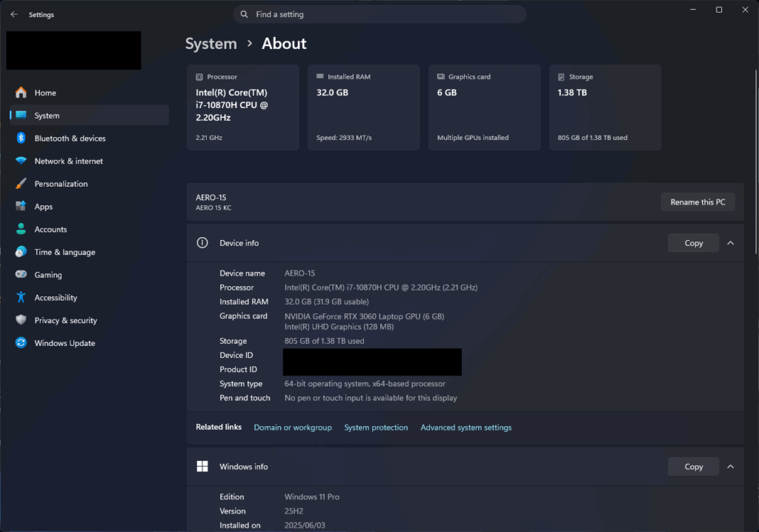This screenshot has height=532, width=759.
Task: Click the Personalization paintbrush icon
Action: [21, 184]
